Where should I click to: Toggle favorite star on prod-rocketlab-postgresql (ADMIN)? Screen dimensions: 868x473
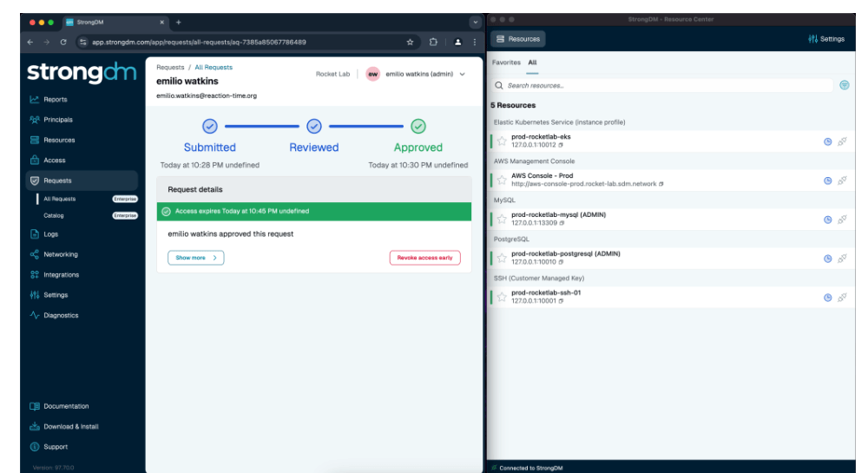[502, 258]
